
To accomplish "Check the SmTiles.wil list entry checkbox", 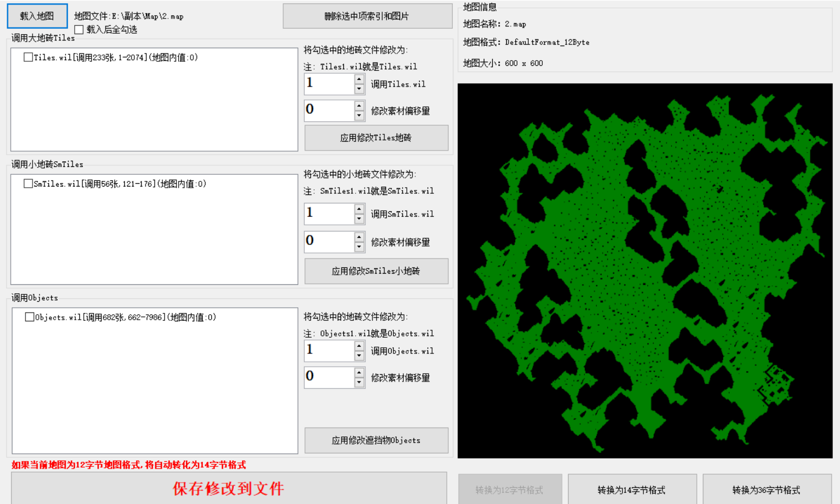I will pos(28,184).
